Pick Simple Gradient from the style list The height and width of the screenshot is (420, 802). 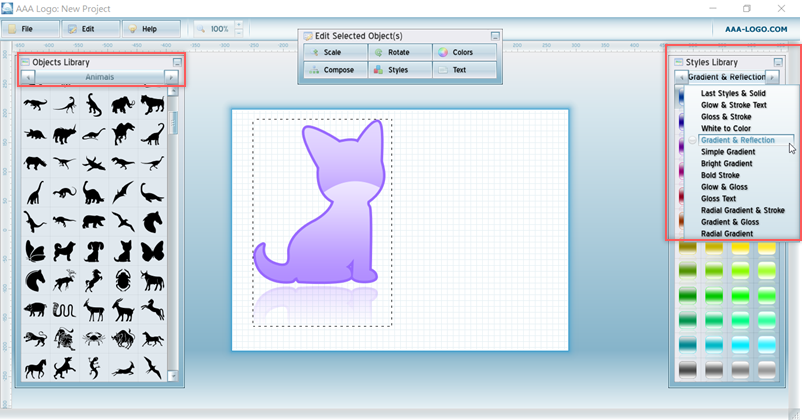click(728, 152)
